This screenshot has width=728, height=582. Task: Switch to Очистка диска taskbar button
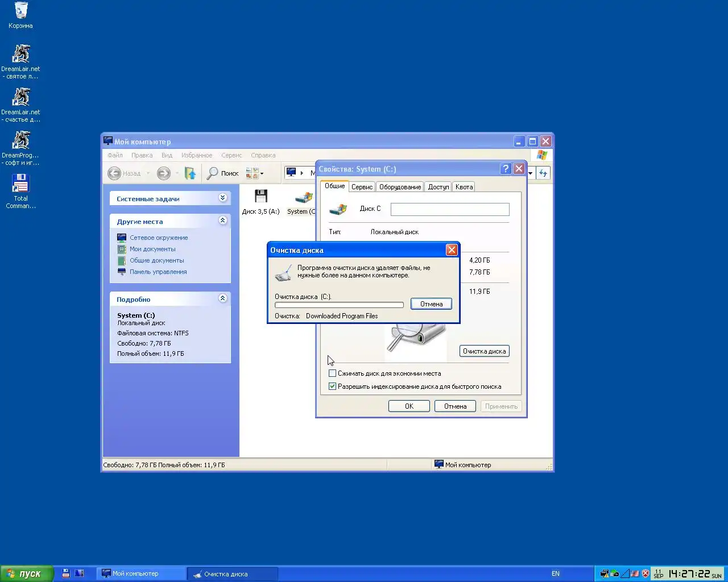pyautogui.click(x=233, y=573)
